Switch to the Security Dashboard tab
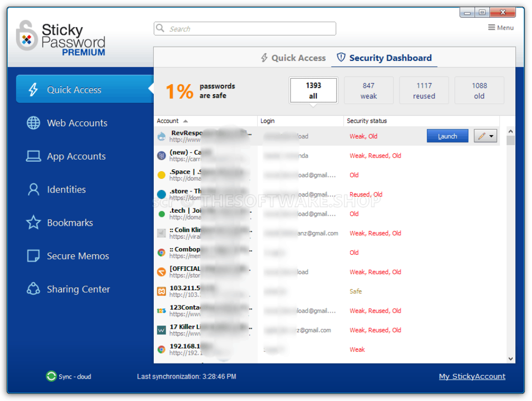Screen dimensions: 532x401 (384, 58)
